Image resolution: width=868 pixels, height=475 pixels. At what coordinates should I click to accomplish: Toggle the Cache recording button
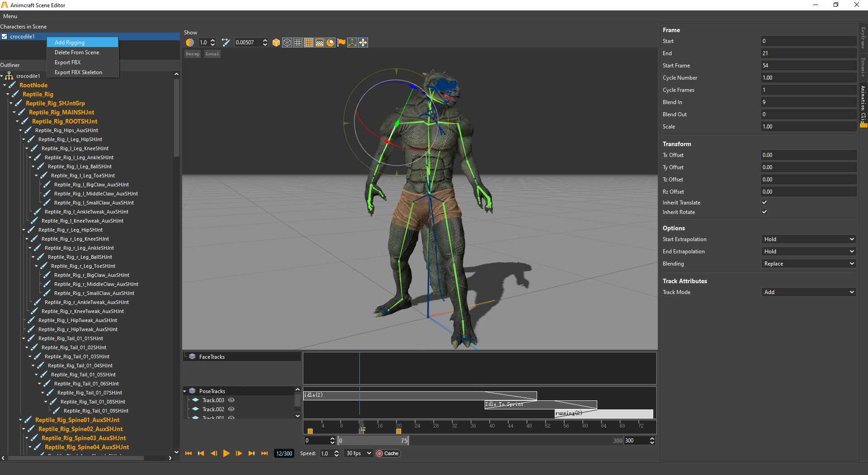(388, 453)
